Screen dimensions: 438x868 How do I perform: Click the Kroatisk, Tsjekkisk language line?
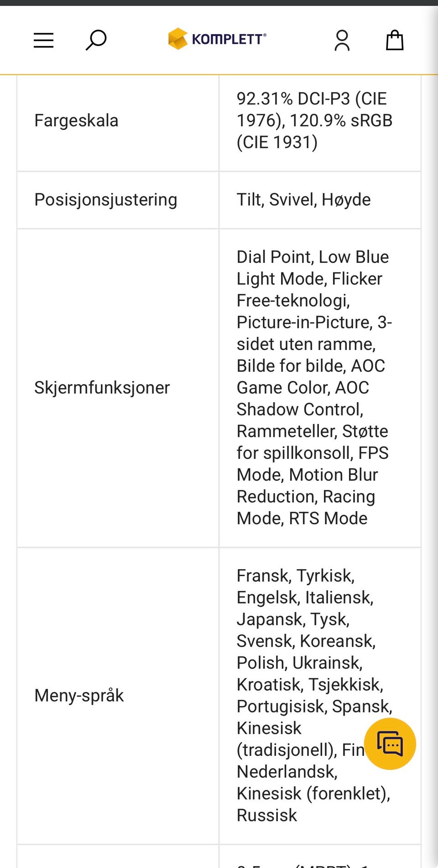[310, 684]
